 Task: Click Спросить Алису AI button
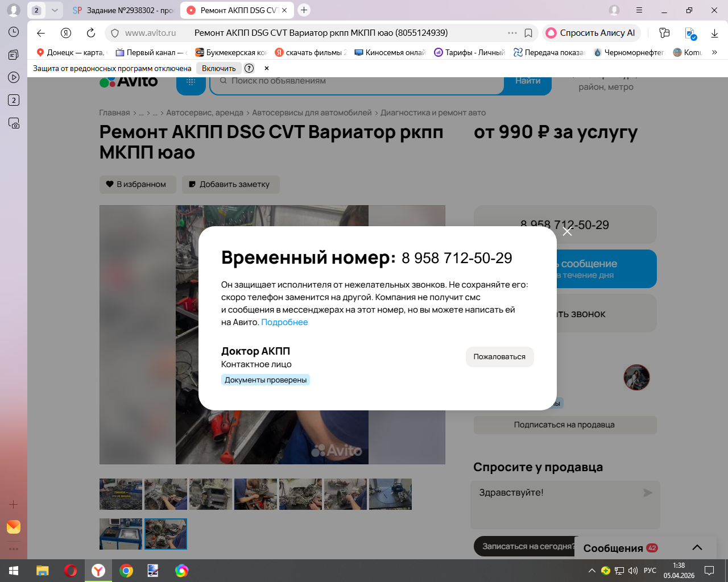coord(591,33)
